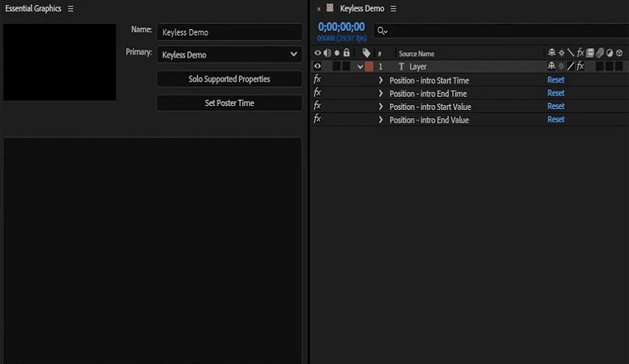Toggle fx for Position - intro Start Value
Screen dimensions: 629x364
point(317,106)
